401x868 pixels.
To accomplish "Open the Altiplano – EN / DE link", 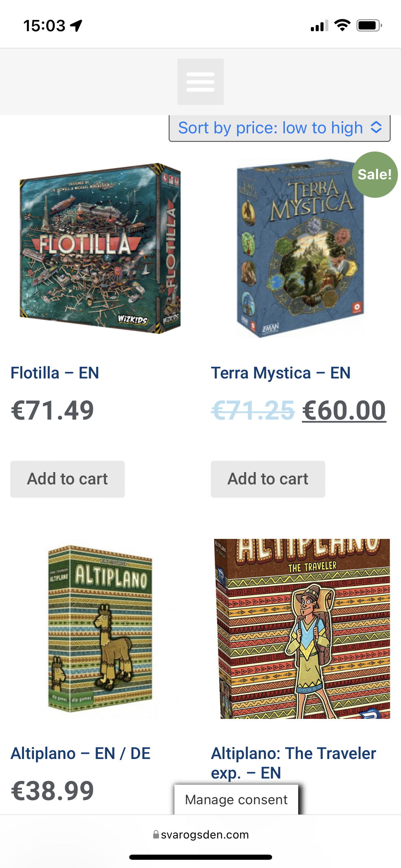I will pyautogui.click(x=81, y=753).
